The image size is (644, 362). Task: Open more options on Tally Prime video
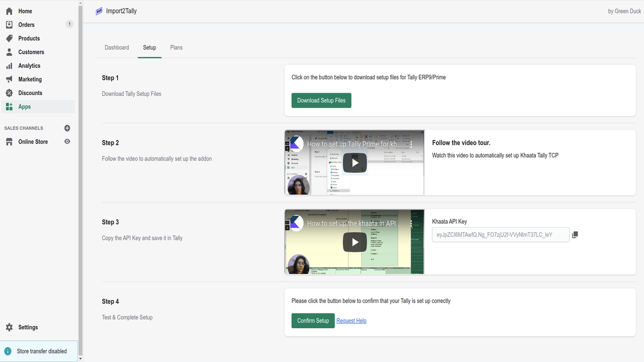coord(411,144)
